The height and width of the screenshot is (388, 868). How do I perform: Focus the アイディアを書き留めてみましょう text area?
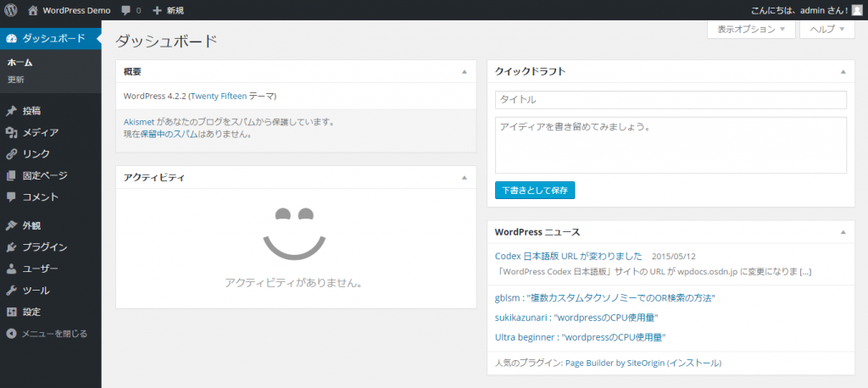(671, 145)
